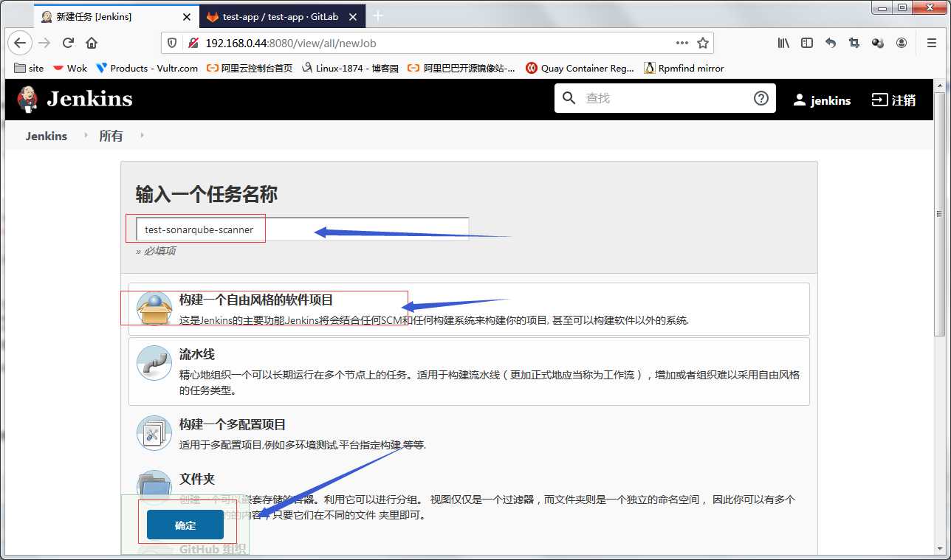The image size is (951, 560).
Task: Click the screenshot crop toolbar icon
Action: pos(854,43)
